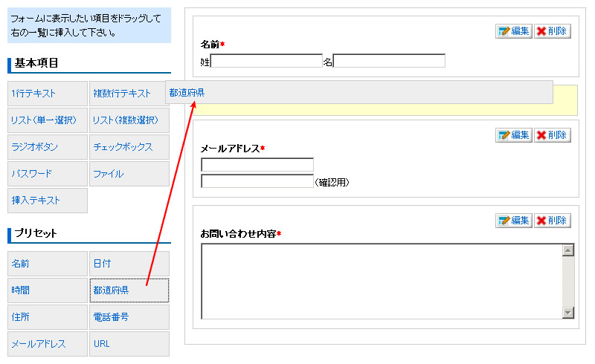Click 削除 delete icon for お問い合わせ内容 field
Image resolution: width=595 pixels, height=364 pixels.
point(552,221)
